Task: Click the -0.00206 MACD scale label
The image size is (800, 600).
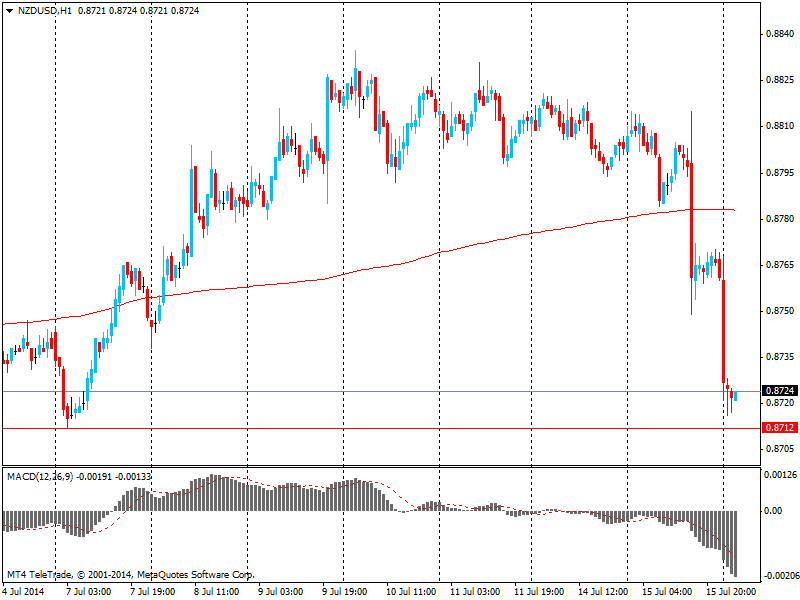Action: point(780,577)
